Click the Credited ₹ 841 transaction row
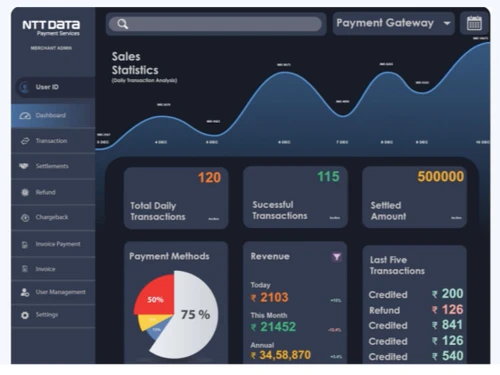This screenshot has width=500, height=375. pyautogui.click(x=416, y=325)
